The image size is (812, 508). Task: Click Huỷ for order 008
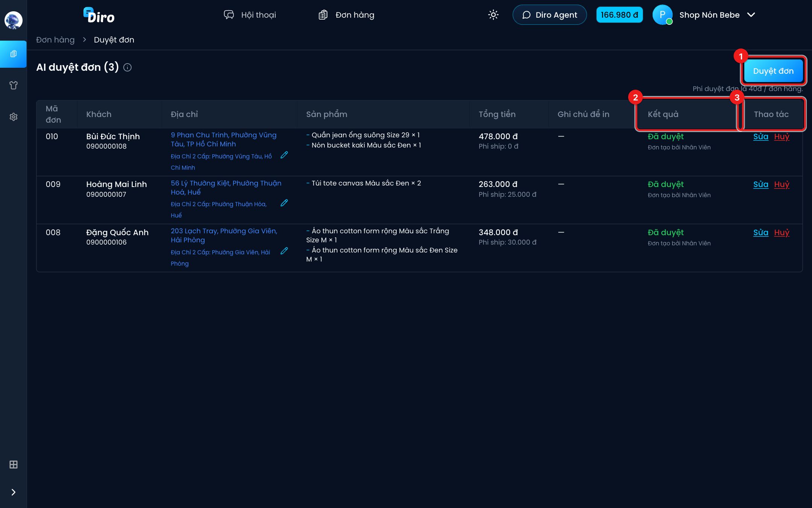click(782, 233)
